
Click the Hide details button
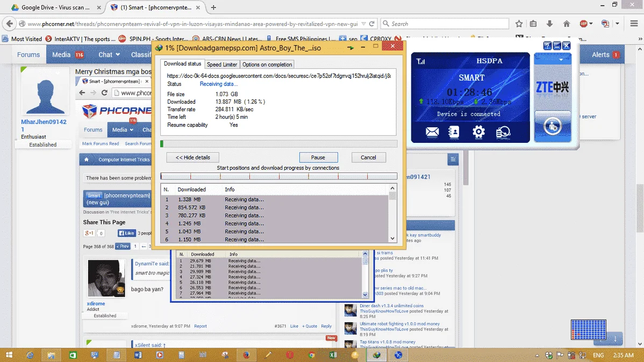[192, 157]
